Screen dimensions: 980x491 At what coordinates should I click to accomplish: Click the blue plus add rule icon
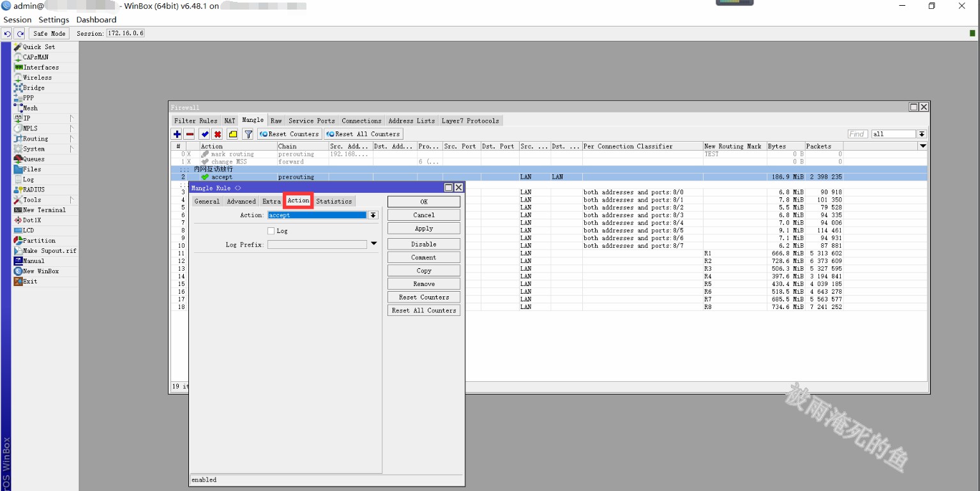[177, 134]
